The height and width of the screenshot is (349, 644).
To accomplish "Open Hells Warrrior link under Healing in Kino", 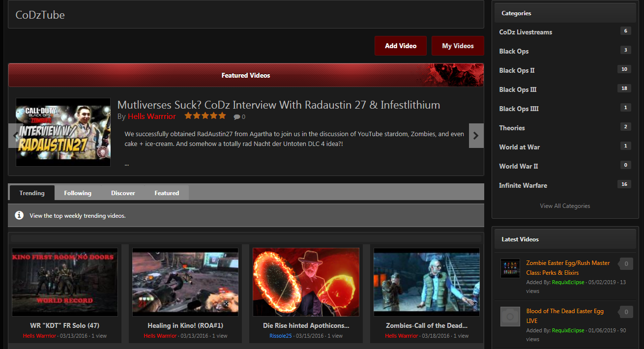I will click(x=160, y=336).
